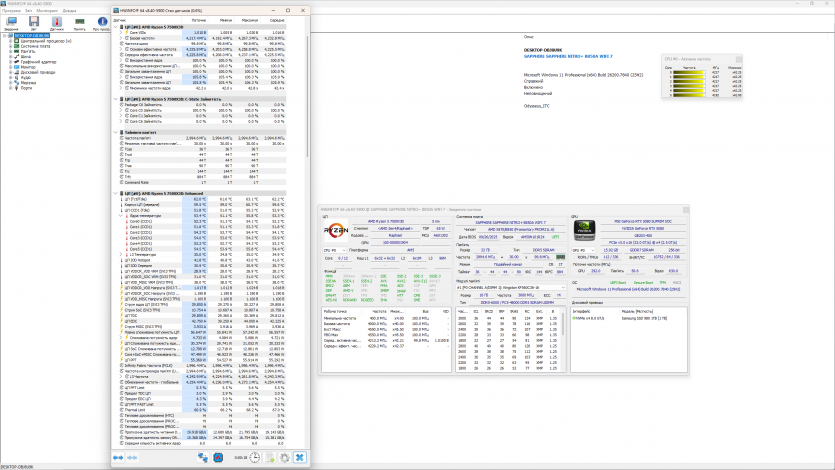Open the Summary (Зведення) toolbar icon
This screenshot has width=835, height=470.
(13, 22)
